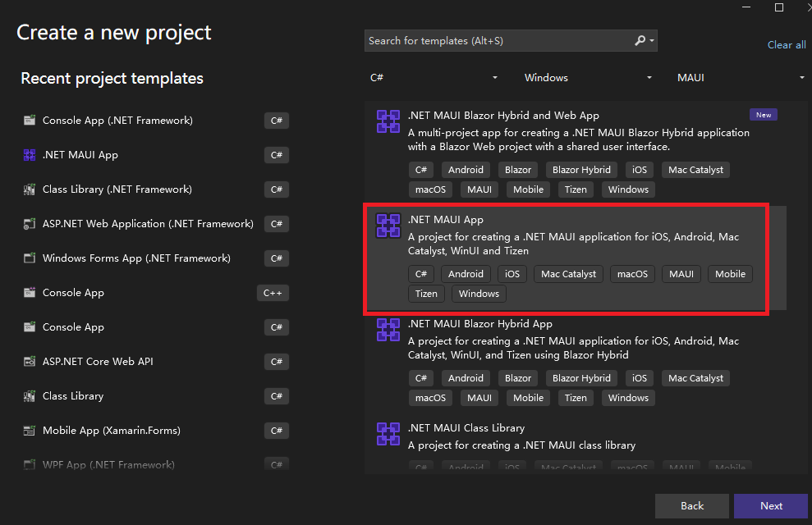Click the ASP.NET Web Application (.NET Framework) icon

point(30,224)
